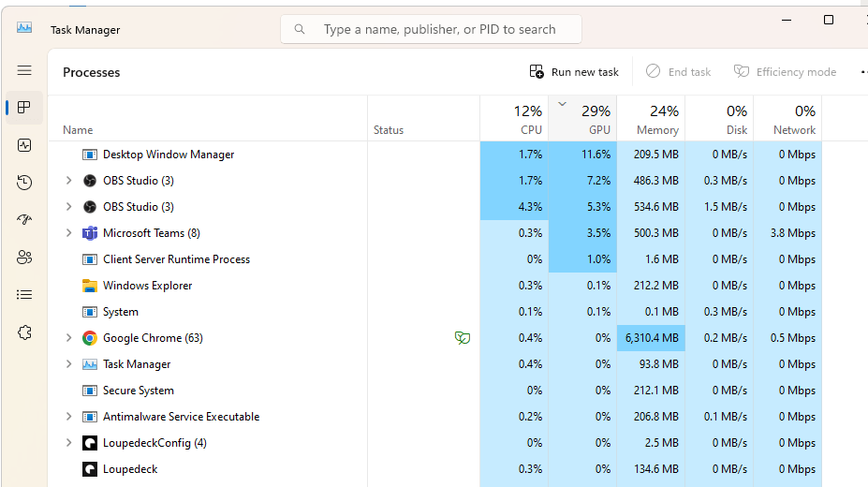Click the Task Manager title bar icon
Viewport: 868px width, 487px height.
pos(24,28)
